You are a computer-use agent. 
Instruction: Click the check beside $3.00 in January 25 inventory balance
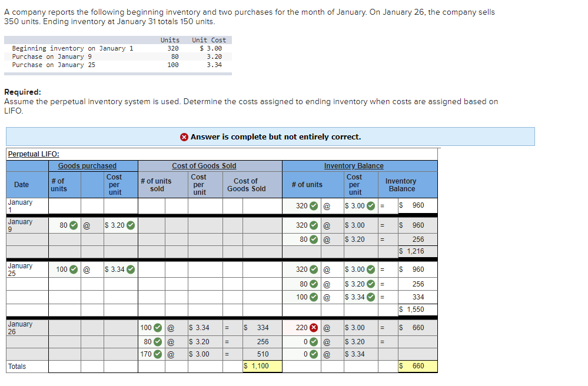click(x=370, y=269)
